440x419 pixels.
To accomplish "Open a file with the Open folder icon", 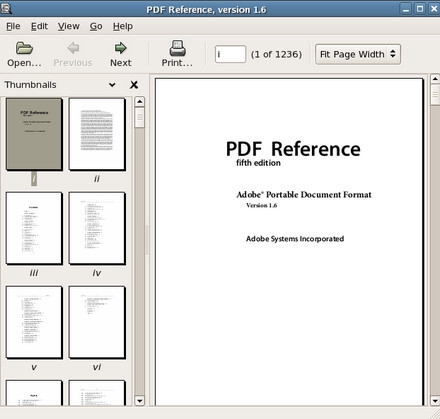I will tap(24, 48).
